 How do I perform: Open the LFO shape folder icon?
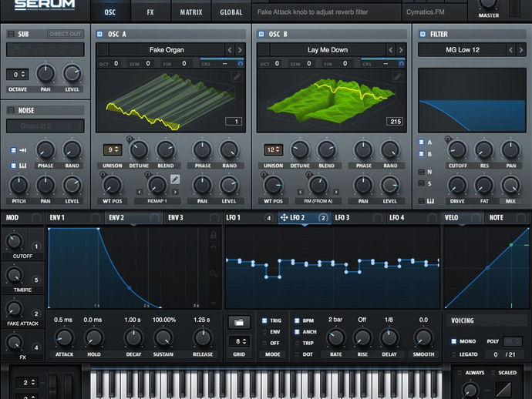[x=239, y=323]
